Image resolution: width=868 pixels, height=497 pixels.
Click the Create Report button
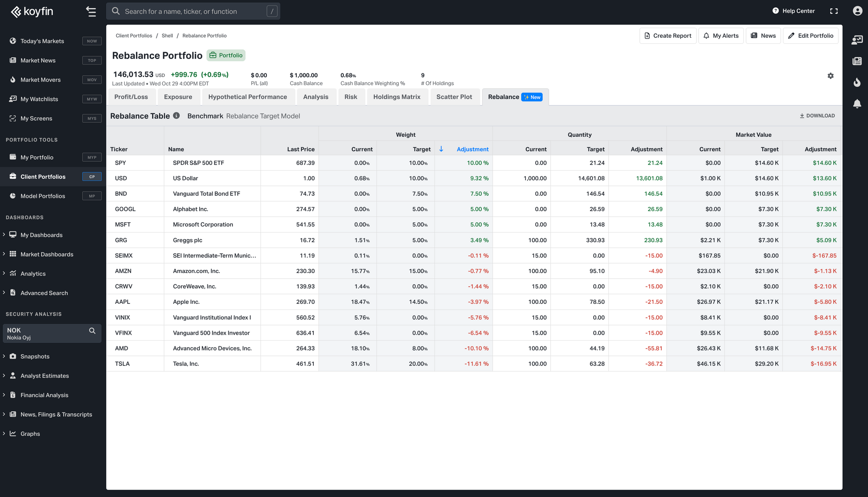(667, 36)
